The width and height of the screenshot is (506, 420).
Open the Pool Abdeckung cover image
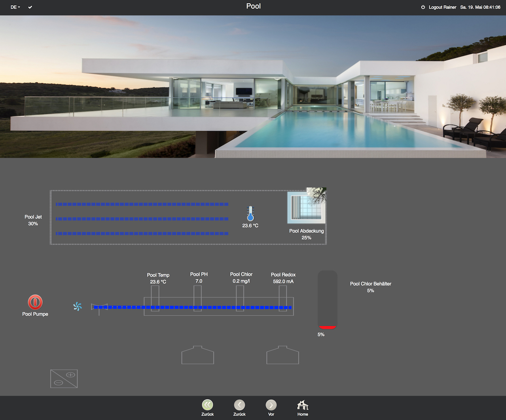coord(306,207)
